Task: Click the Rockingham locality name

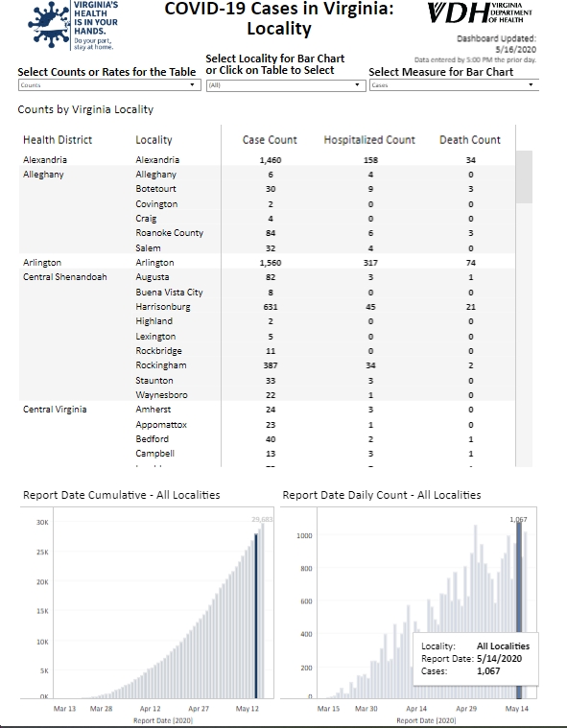Action: point(160,365)
